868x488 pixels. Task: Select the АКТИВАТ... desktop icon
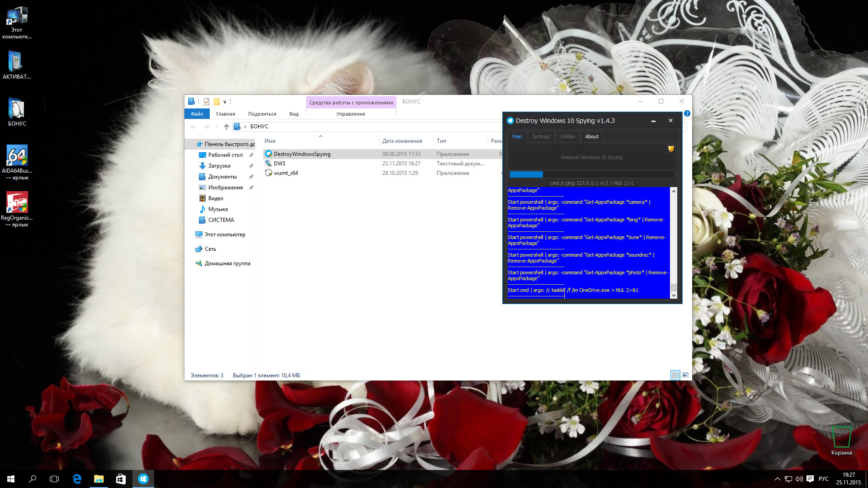pos(17,65)
